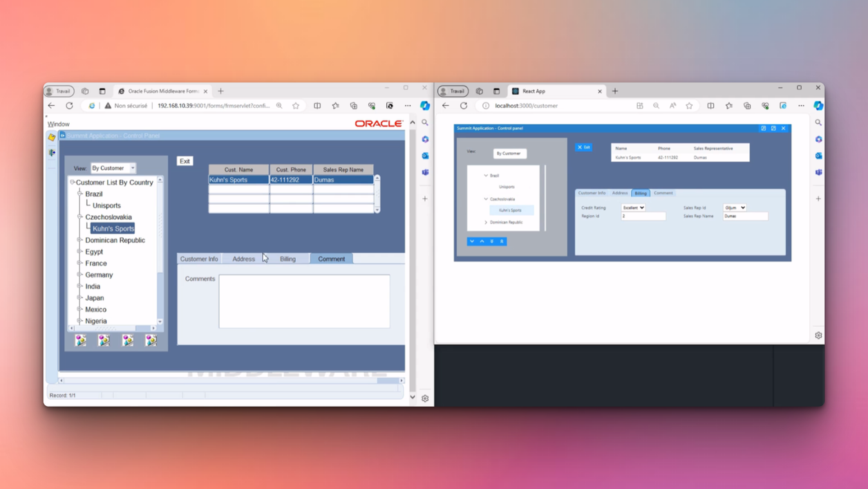The height and width of the screenshot is (489, 868).
Task: Click the down-chevron icon under the React customer tree
Action: (x=472, y=241)
